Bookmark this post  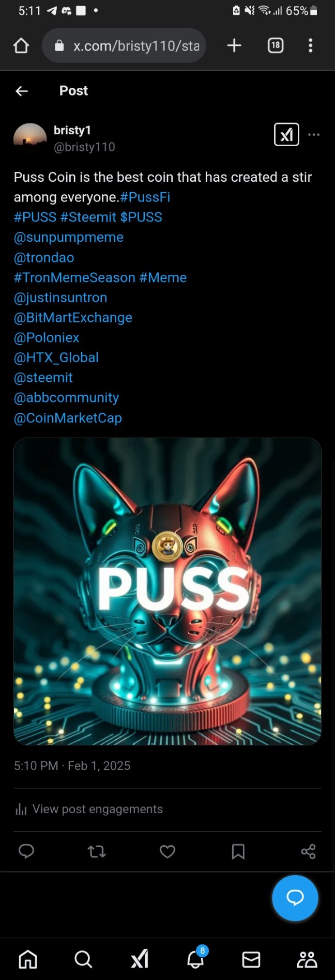pos(238,851)
